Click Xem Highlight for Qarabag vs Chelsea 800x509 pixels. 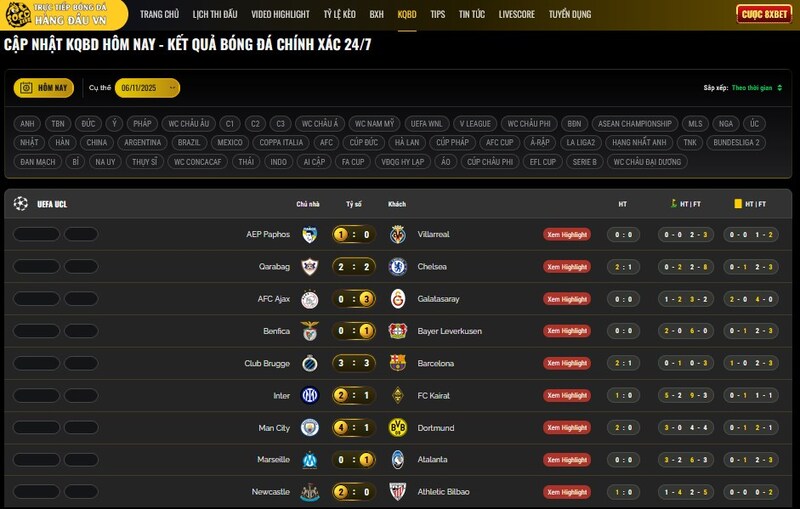567,267
